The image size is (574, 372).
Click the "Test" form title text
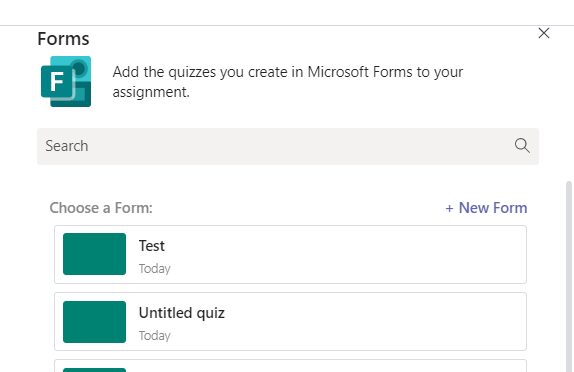[152, 246]
